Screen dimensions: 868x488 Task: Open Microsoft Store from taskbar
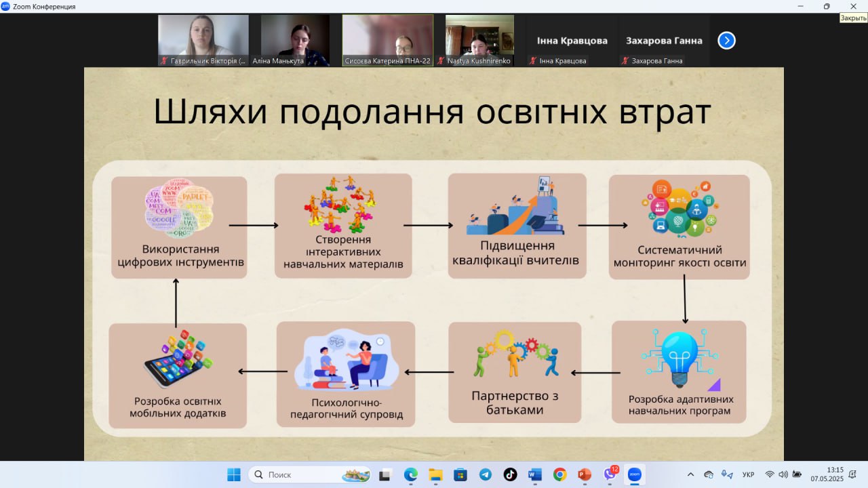click(x=460, y=474)
